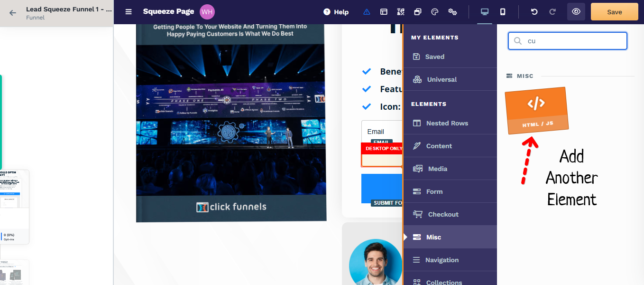
Task: Switch to mobile view
Action: click(x=503, y=12)
